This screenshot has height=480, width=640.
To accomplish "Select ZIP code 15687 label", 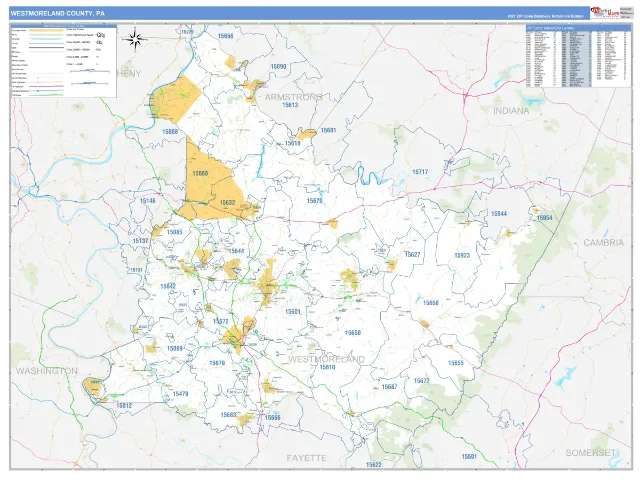I will [x=389, y=387].
